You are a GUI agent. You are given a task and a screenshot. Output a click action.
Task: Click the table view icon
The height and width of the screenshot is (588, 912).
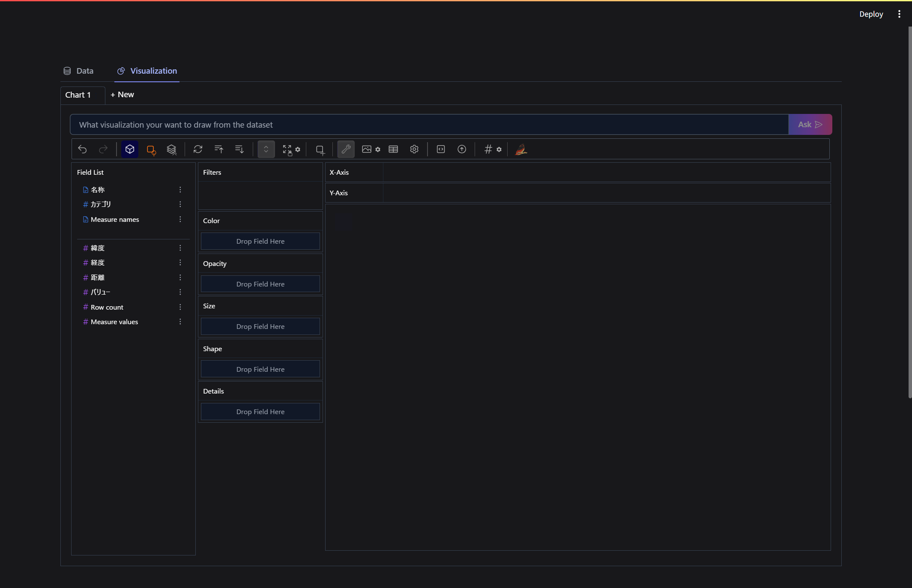point(393,149)
